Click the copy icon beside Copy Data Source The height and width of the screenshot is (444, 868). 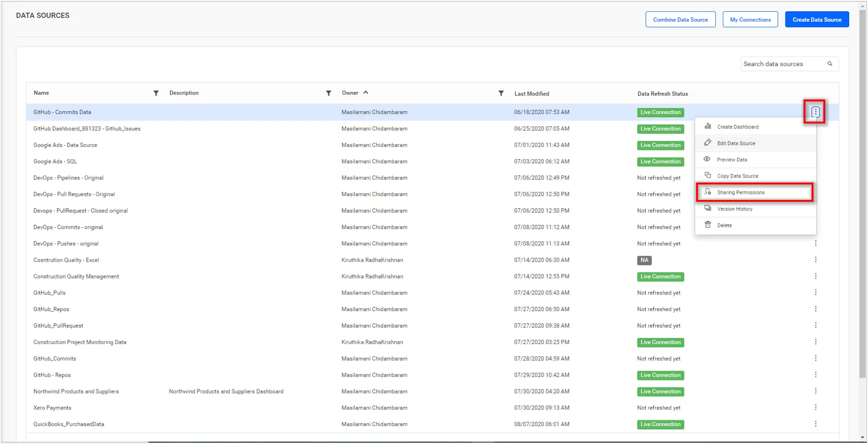pos(707,175)
